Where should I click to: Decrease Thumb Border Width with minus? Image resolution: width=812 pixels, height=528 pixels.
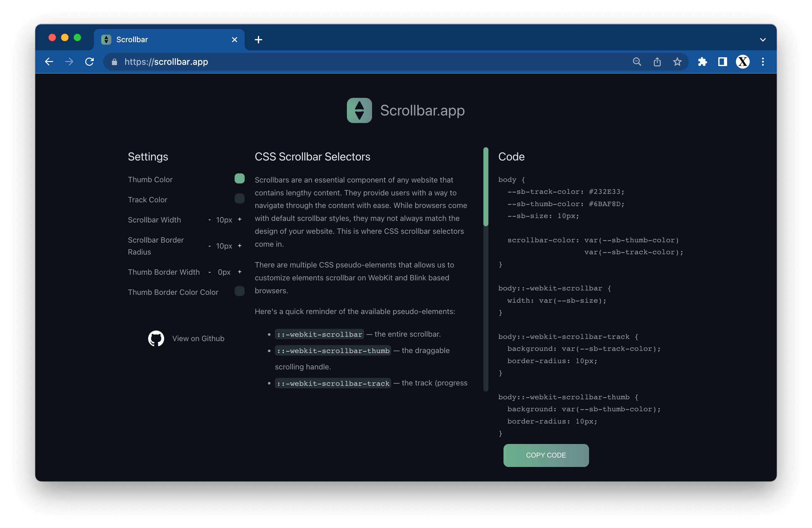click(209, 272)
